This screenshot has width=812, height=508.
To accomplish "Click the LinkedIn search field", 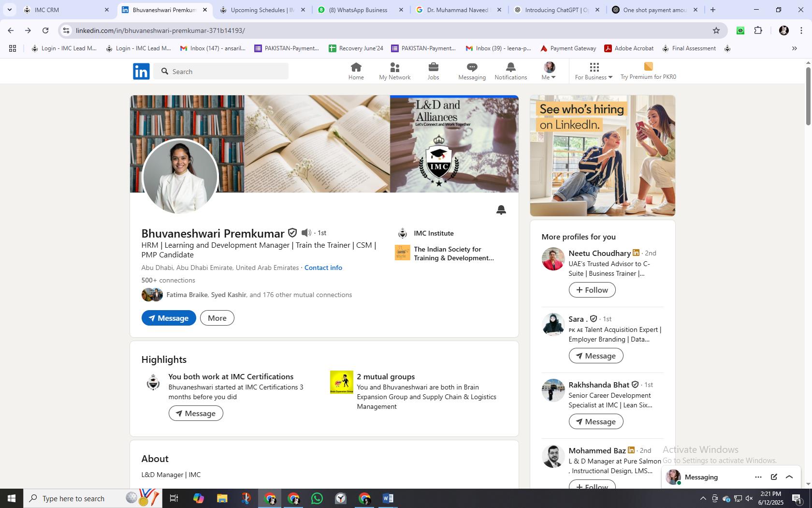I will tap(221, 71).
